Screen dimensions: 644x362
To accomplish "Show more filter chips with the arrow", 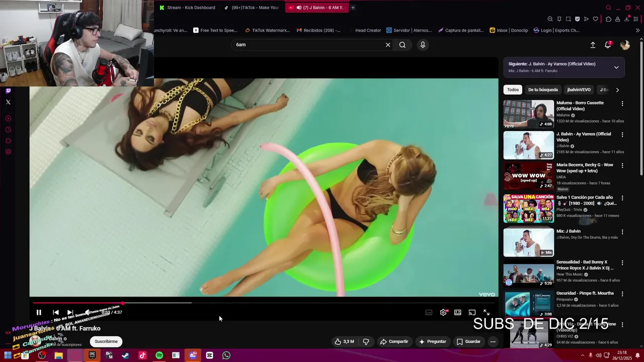I will [x=617, y=90].
